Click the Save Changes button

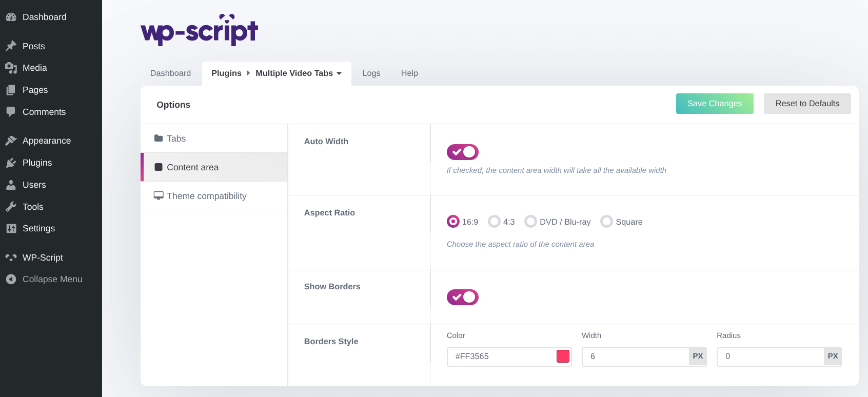coord(714,104)
